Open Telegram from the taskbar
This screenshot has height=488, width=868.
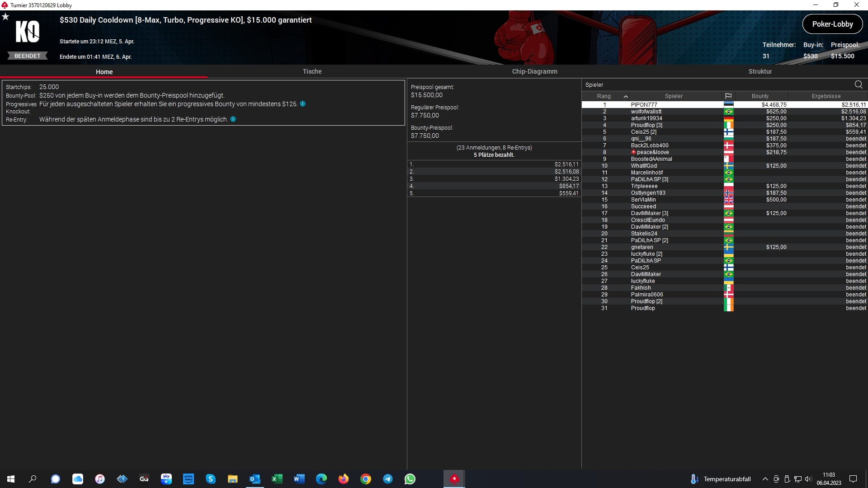388,479
